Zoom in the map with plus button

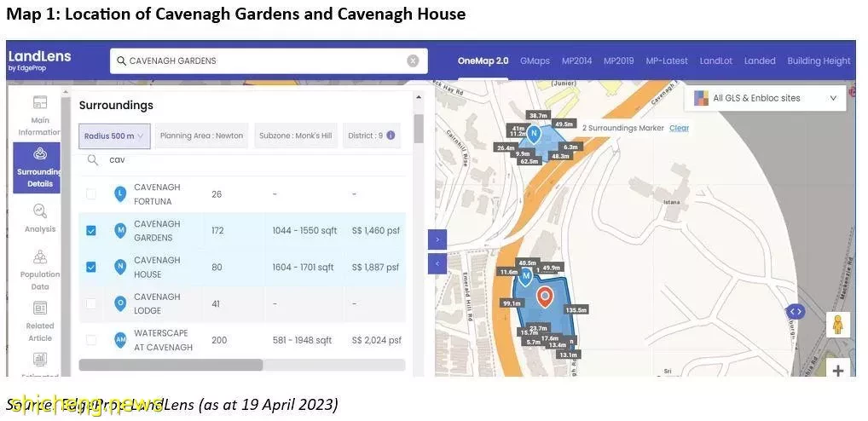[838, 370]
